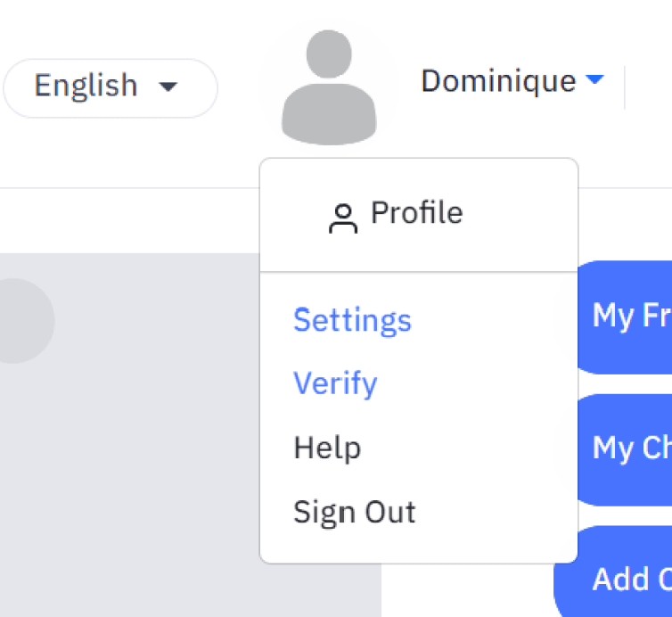The image size is (672, 617).
Task: Click the dark arrow next to English
Action: (x=168, y=87)
